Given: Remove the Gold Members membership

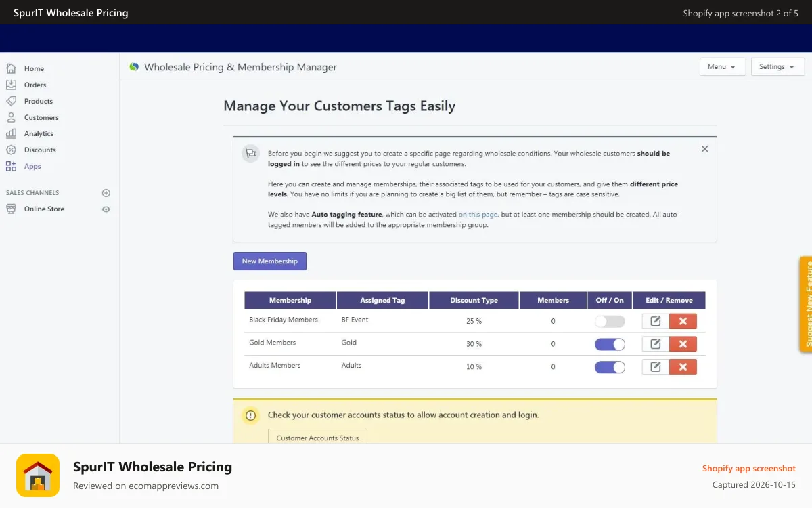Looking at the screenshot, I should pyautogui.click(x=683, y=344).
